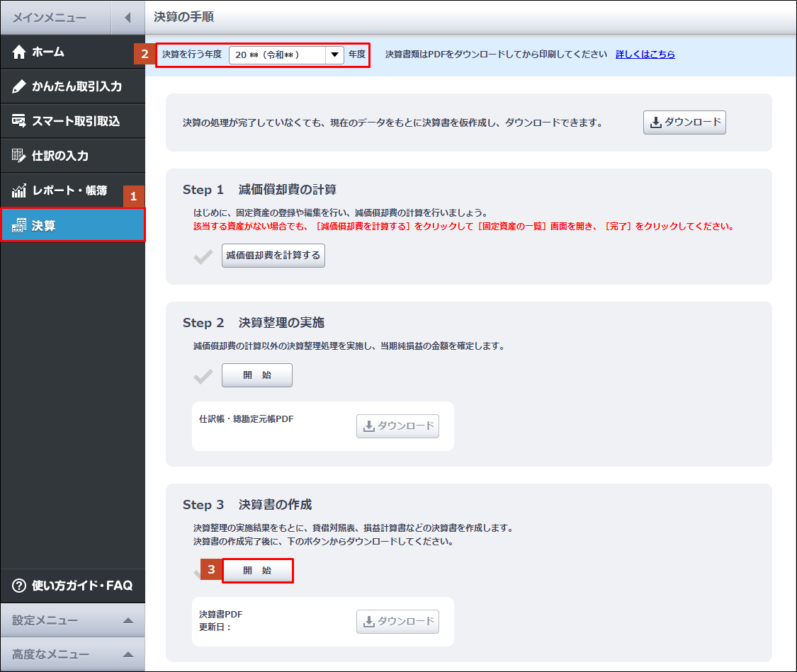Click 減価償却費を計算する button
The image size is (797, 672).
pyautogui.click(x=273, y=256)
